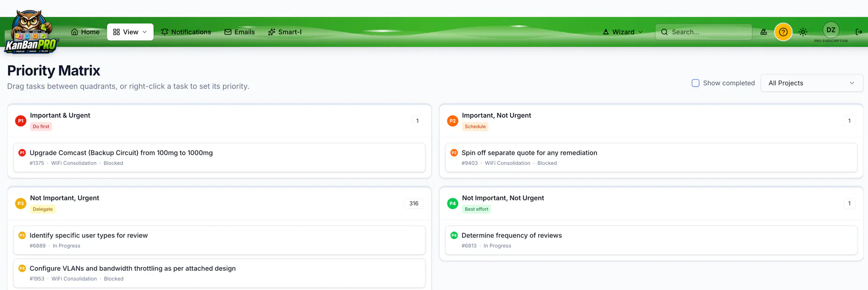The height and width of the screenshot is (290, 868).
Task: Click P3 icon on Identify user types task
Action: tap(22, 235)
